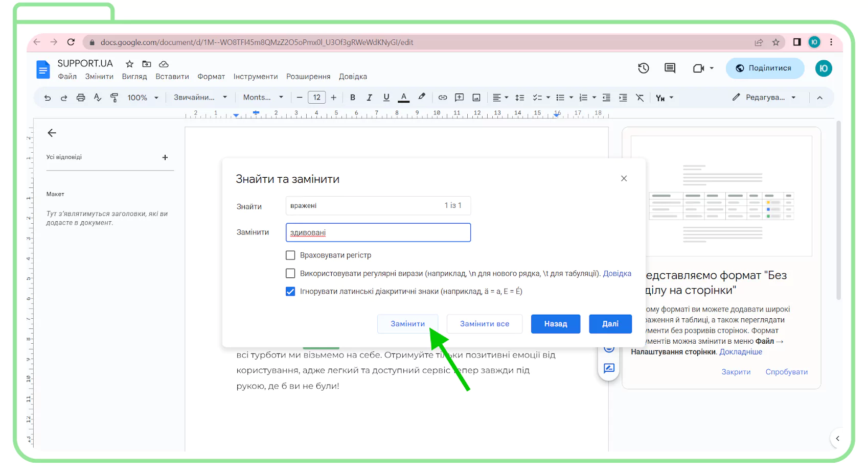Open version history clock icon
The image size is (868, 474).
[x=644, y=68]
